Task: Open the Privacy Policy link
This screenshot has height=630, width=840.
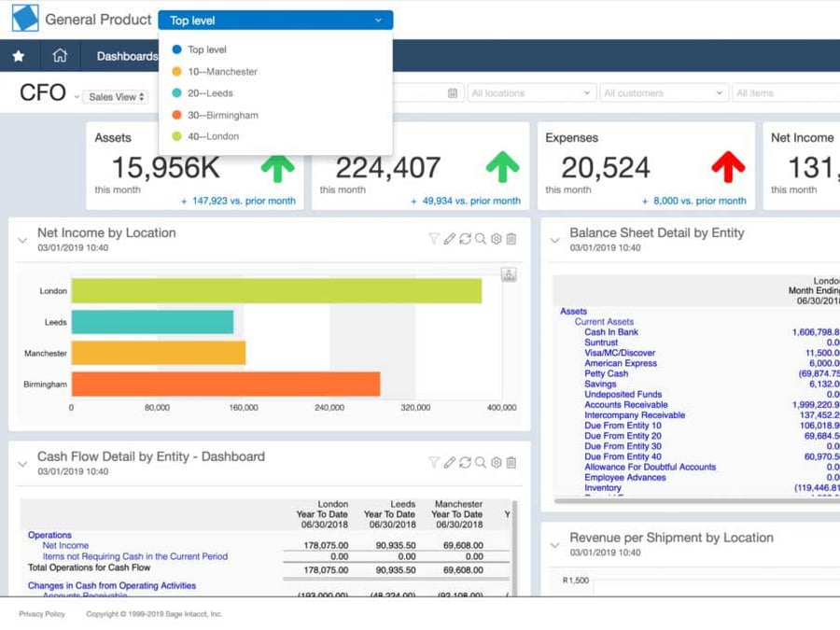Action: point(41,614)
